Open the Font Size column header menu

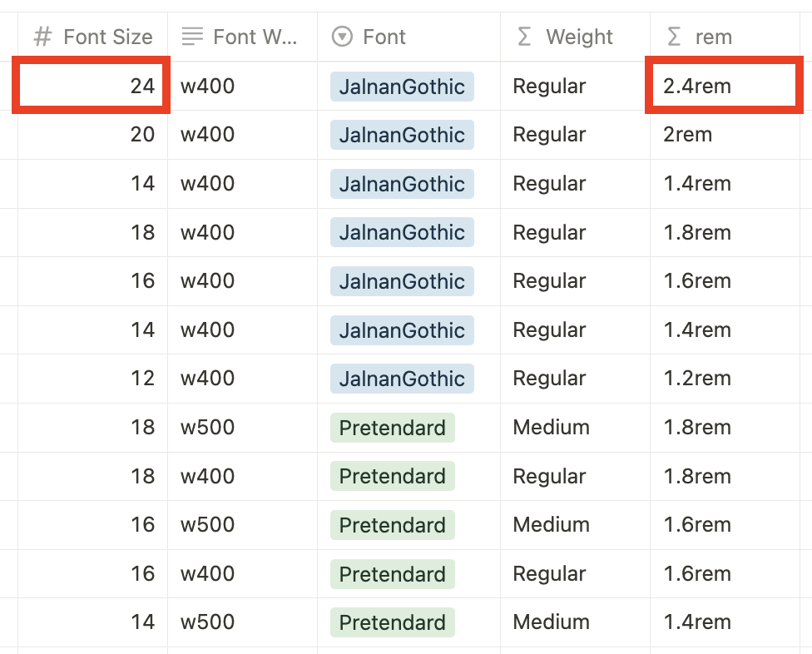pos(92,37)
